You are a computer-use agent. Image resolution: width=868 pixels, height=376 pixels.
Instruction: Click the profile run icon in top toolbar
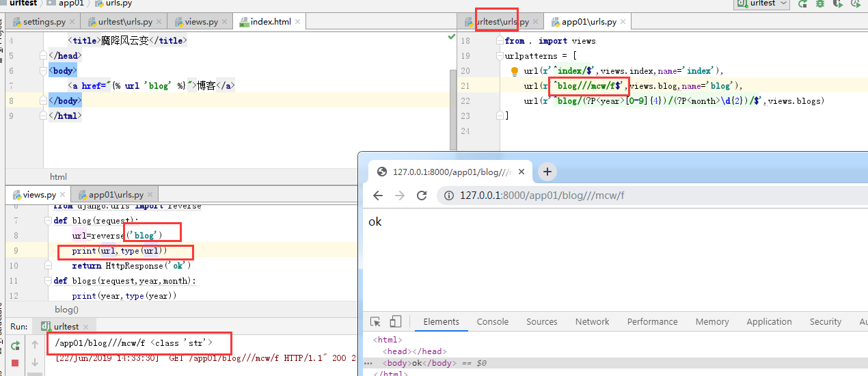[856, 3]
